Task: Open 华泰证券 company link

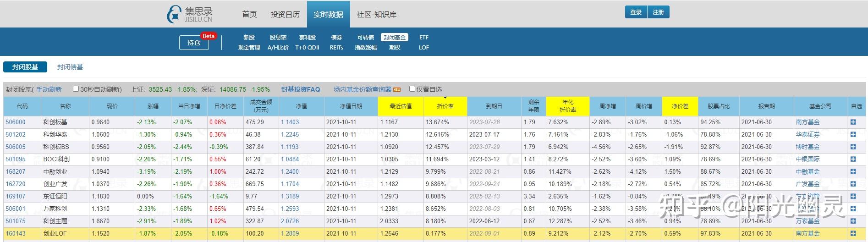Action: tap(808, 135)
